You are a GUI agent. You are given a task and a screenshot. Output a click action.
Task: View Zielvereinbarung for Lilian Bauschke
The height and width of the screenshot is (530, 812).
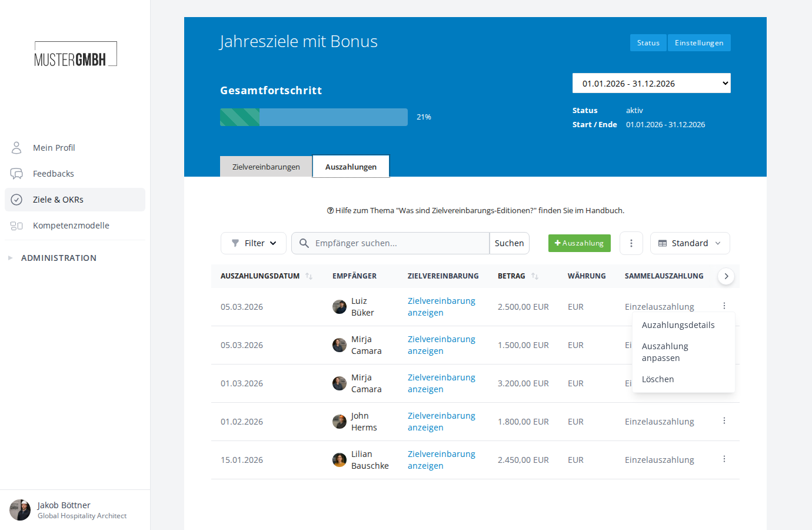(441, 460)
